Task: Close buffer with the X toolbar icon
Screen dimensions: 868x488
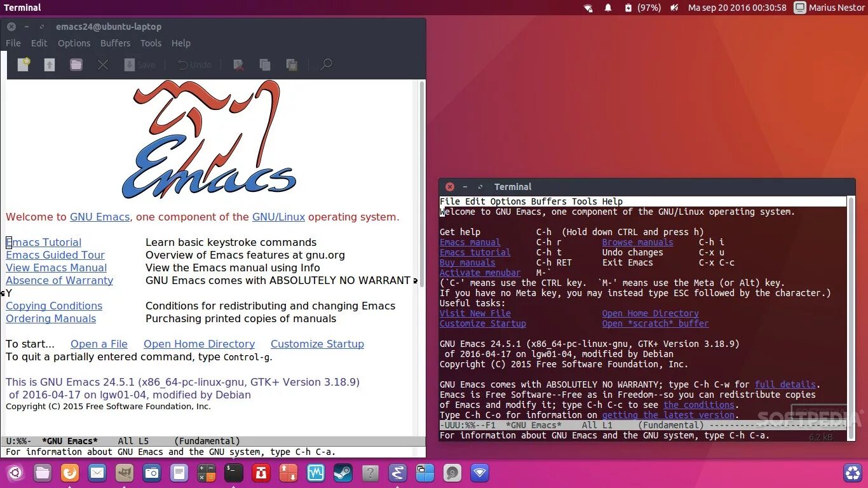Action: tap(103, 64)
